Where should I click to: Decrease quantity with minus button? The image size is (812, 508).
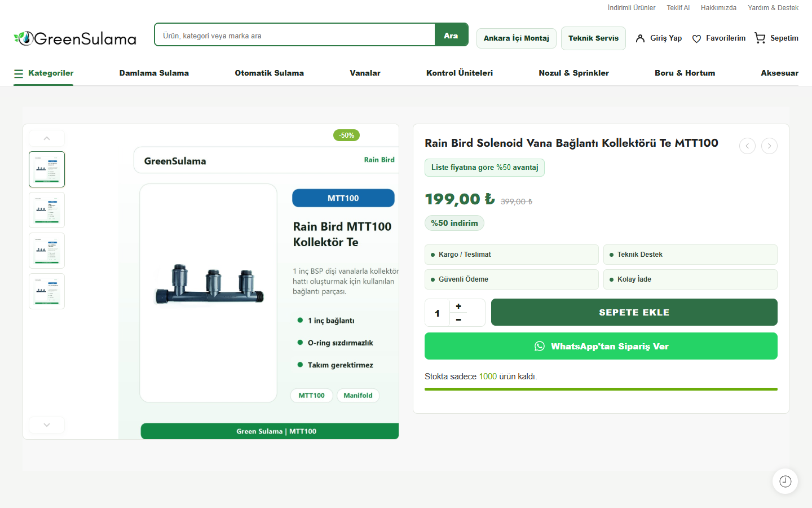tap(458, 319)
